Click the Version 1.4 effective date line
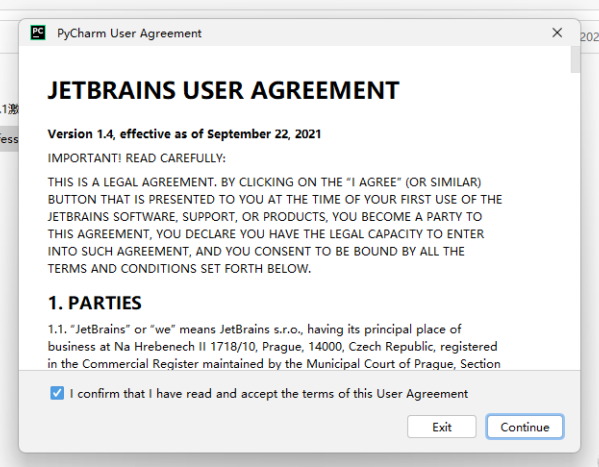 (x=184, y=134)
